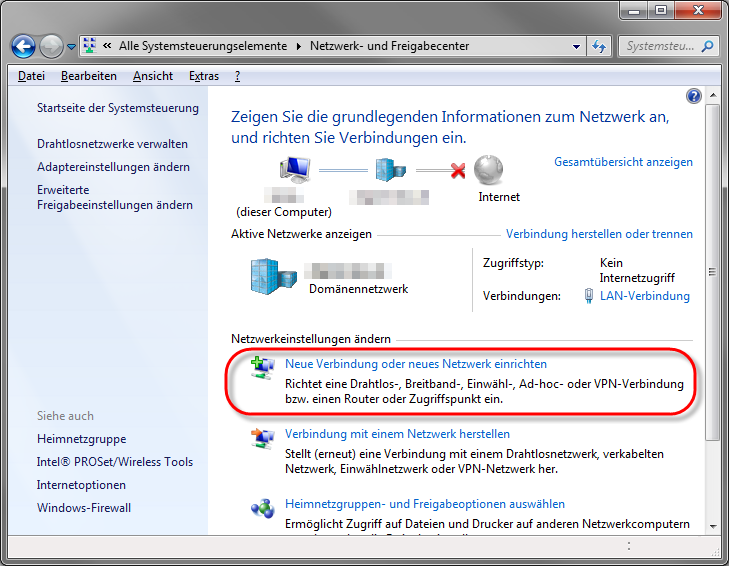The width and height of the screenshot is (729, 566).
Task: Open the Ansicht menu
Action: point(152,76)
